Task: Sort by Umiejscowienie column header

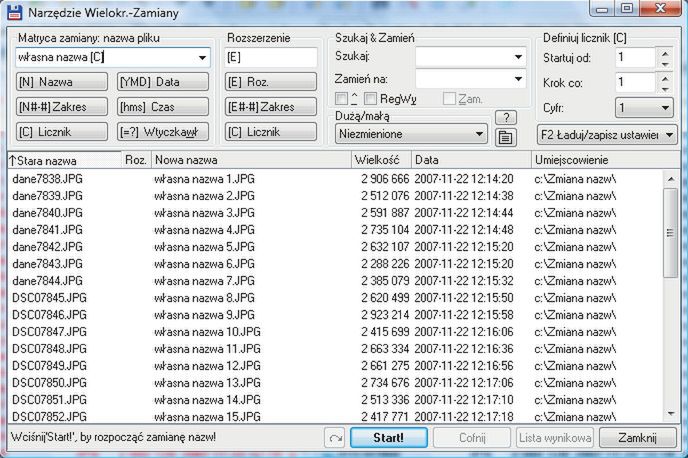Action: (x=606, y=160)
